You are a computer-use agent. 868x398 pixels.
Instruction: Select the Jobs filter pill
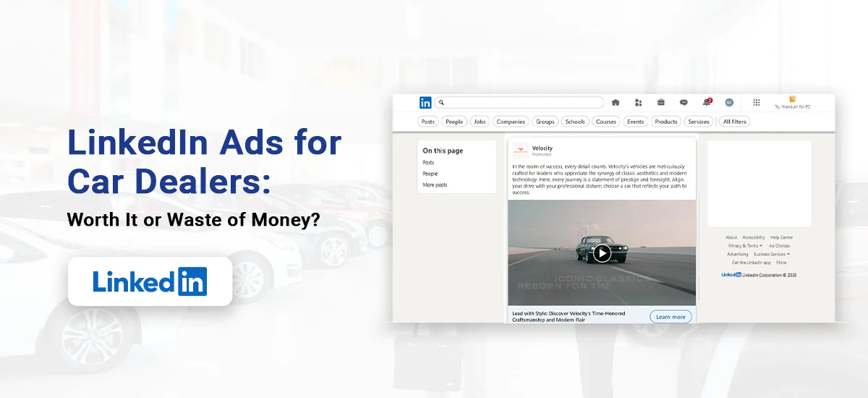pos(480,122)
